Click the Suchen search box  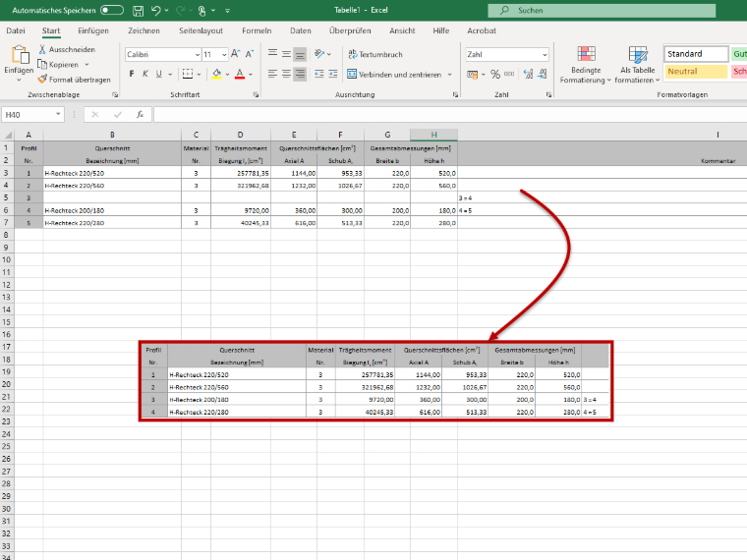click(602, 11)
